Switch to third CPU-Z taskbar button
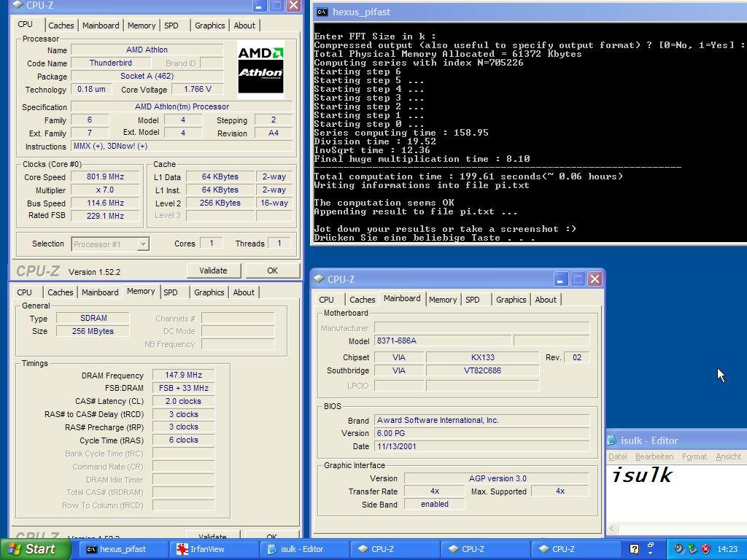This screenshot has width=747, height=560. pyautogui.click(x=575, y=549)
